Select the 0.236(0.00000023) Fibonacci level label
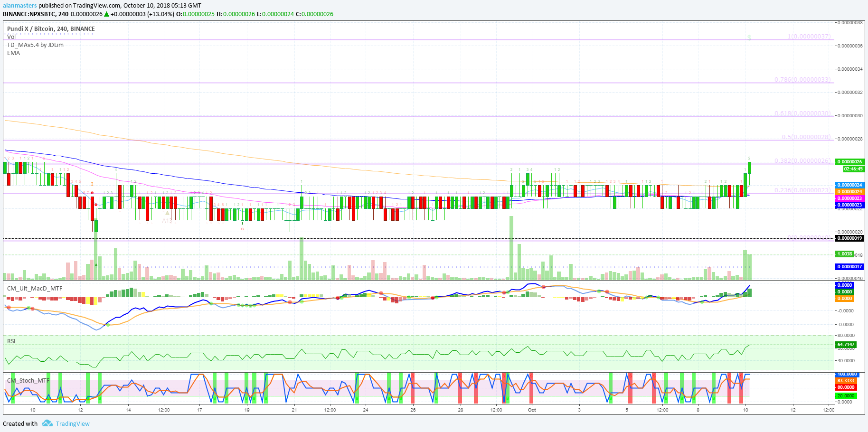This screenshot has height=432, width=868. (803, 190)
